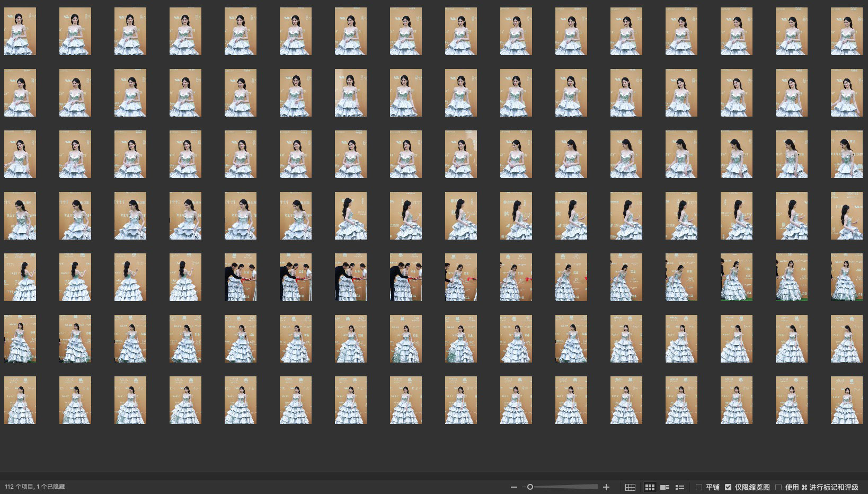
Task: Select first thumbnail in the second row
Action: [x=20, y=93]
